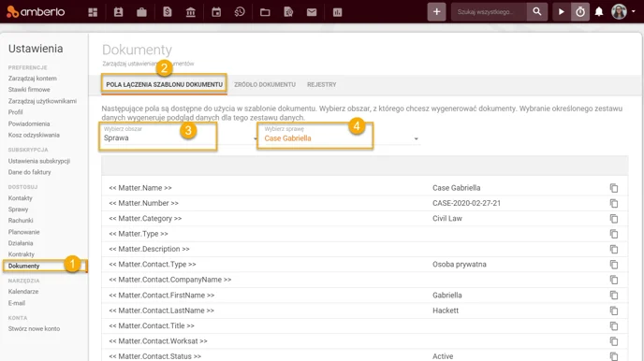Select Dokumenty in settings sidebar
644x361 pixels.
pyautogui.click(x=23, y=266)
